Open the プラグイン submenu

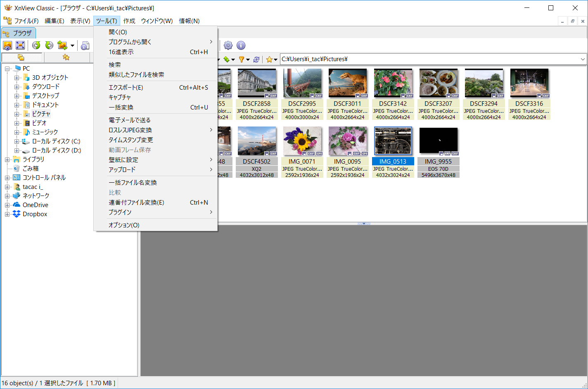[x=156, y=212]
